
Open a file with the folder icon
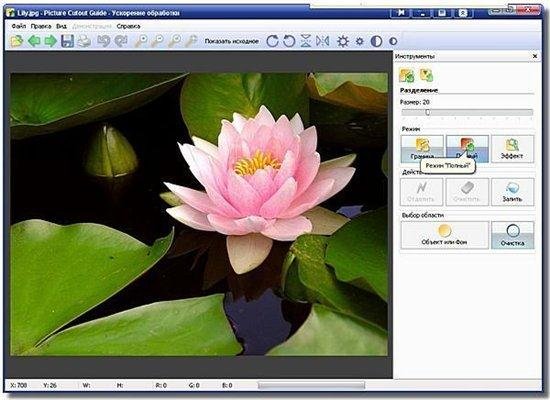tap(16, 41)
